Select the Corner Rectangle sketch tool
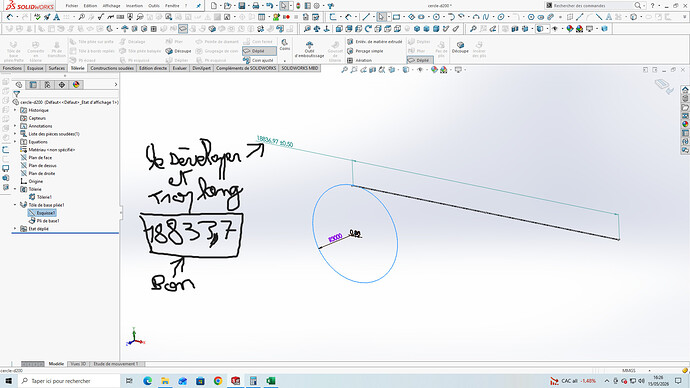 (396, 17)
